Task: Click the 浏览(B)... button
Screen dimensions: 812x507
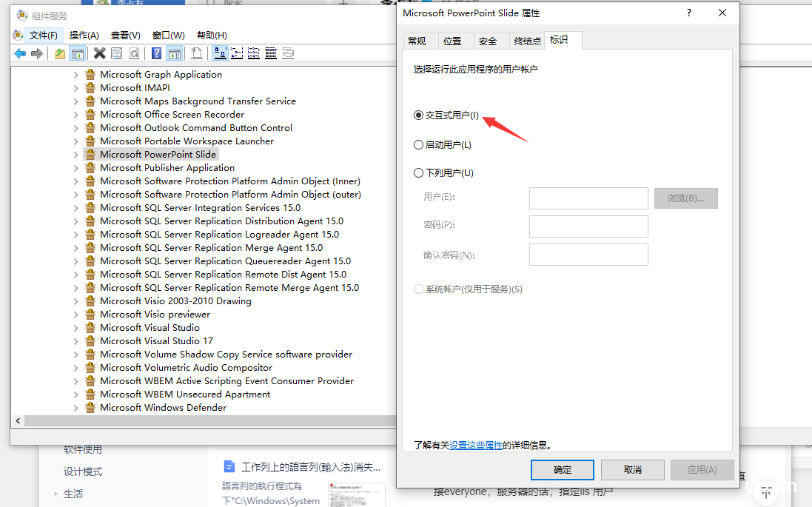Action: click(x=686, y=198)
